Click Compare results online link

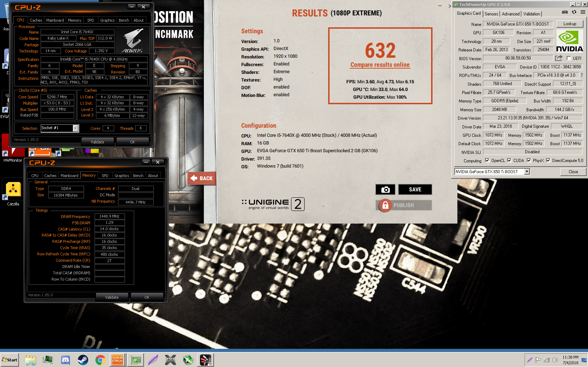click(380, 65)
